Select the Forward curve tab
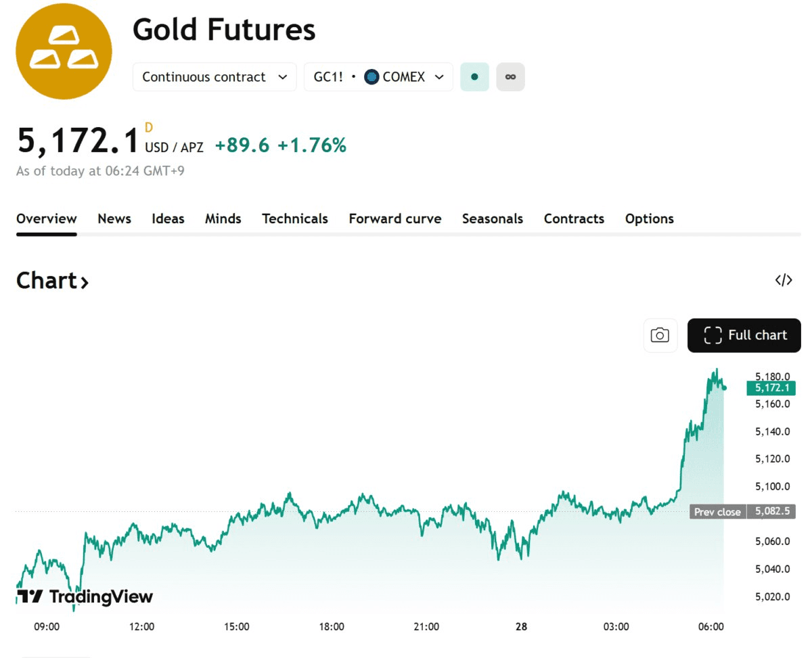Viewport: 812px width, 658px height. coord(395,219)
